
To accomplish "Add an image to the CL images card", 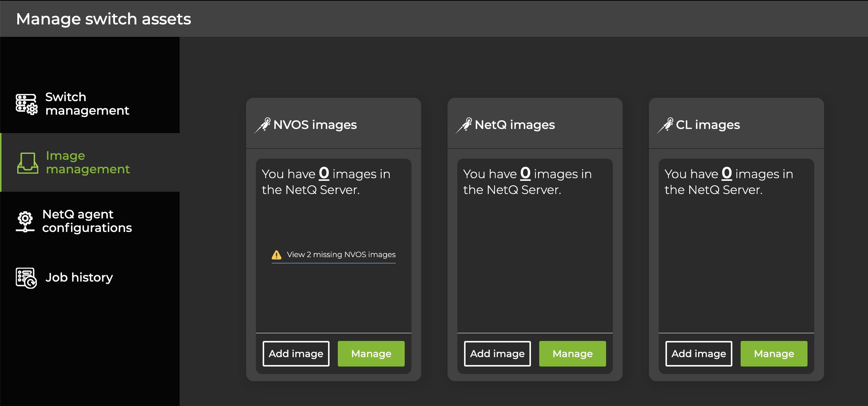I will click(x=698, y=353).
